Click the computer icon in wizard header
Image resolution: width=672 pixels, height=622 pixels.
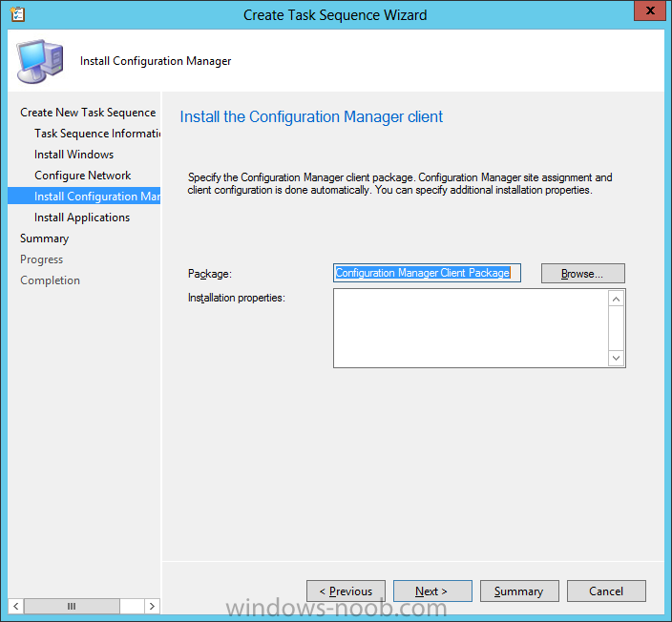pyautogui.click(x=40, y=61)
